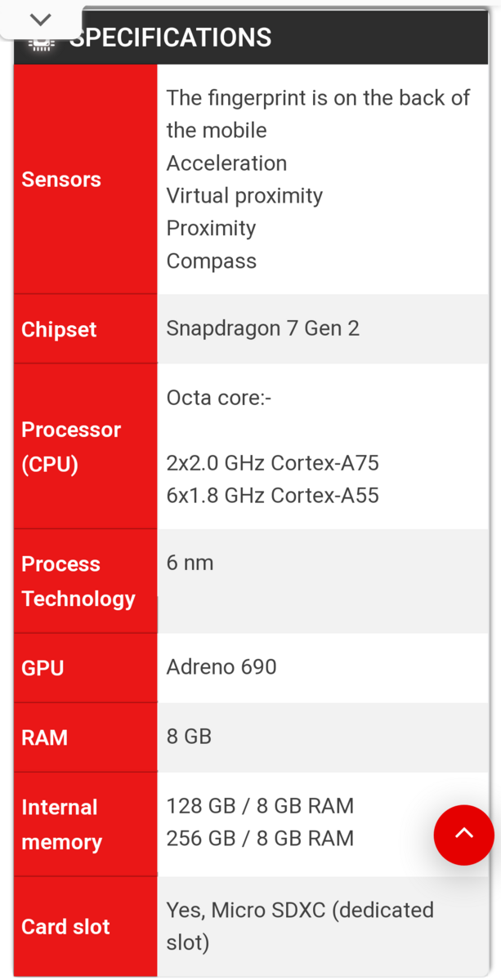Select the Adreno 690 GPU value
This screenshot has height=980, width=501.
(221, 666)
